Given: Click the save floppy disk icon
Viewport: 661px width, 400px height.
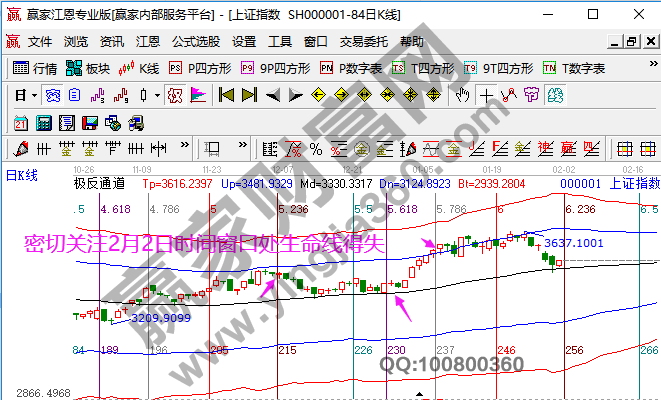Looking at the screenshot, I should point(90,123).
